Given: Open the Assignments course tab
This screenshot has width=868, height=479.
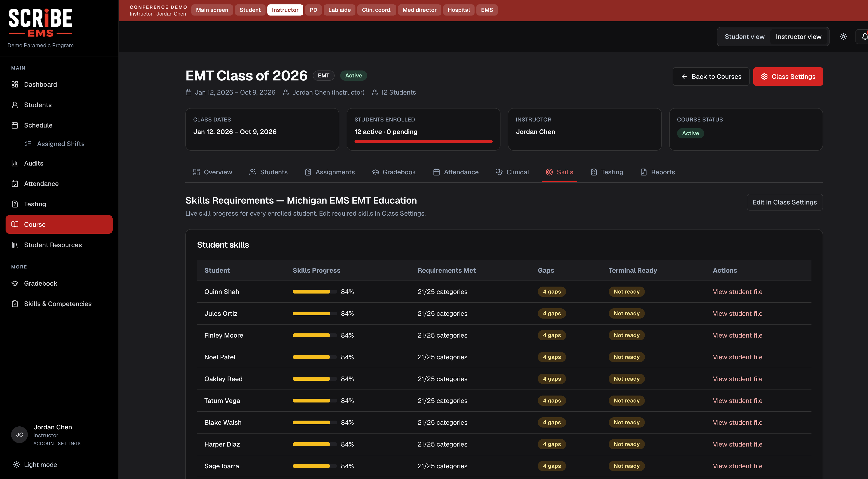Looking at the screenshot, I should [x=329, y=172].
